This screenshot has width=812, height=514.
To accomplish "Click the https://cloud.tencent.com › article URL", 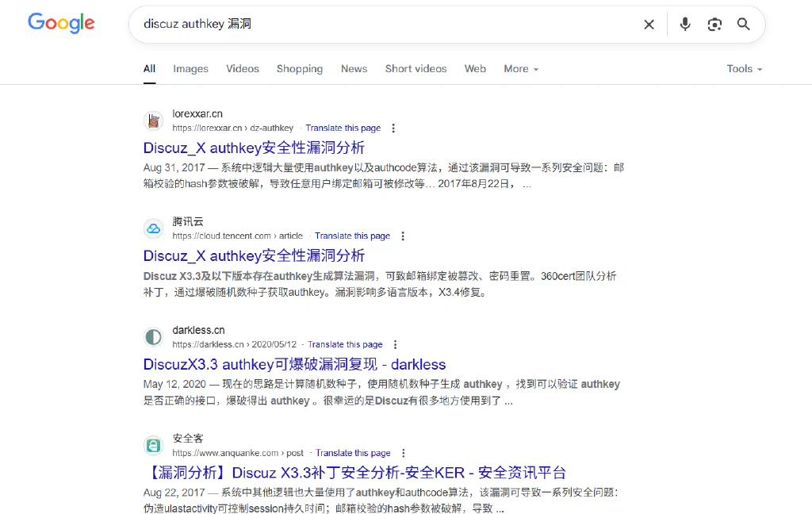I will (x=237, y=236).
